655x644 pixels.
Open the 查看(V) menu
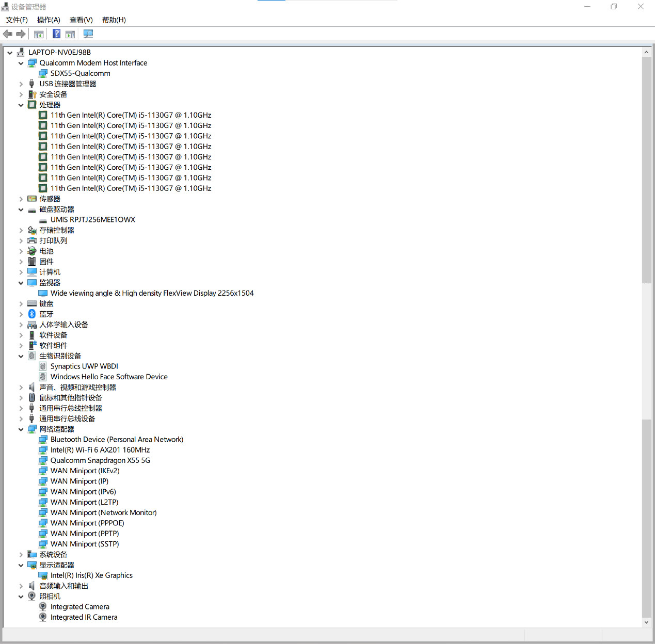point(81,20)
